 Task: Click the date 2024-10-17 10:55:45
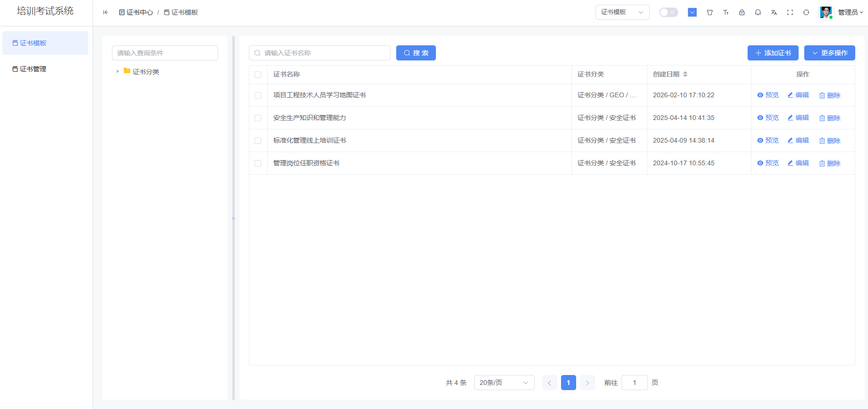pyautogui.click(x=683, y=163)
